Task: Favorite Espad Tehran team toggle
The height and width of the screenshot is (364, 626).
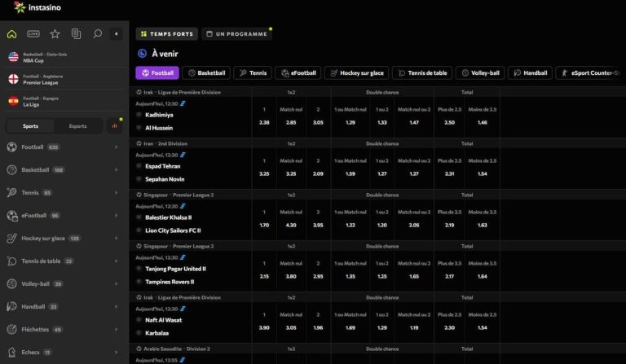Action: [139, 166]
